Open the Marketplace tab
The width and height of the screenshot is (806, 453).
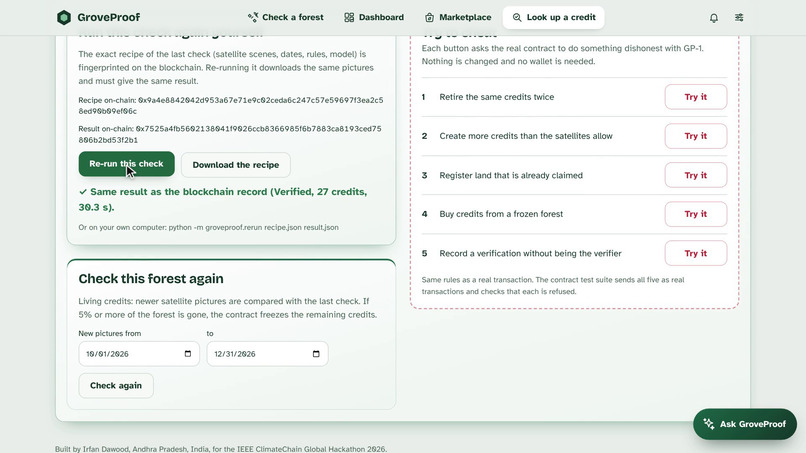(x=457, y=17)
